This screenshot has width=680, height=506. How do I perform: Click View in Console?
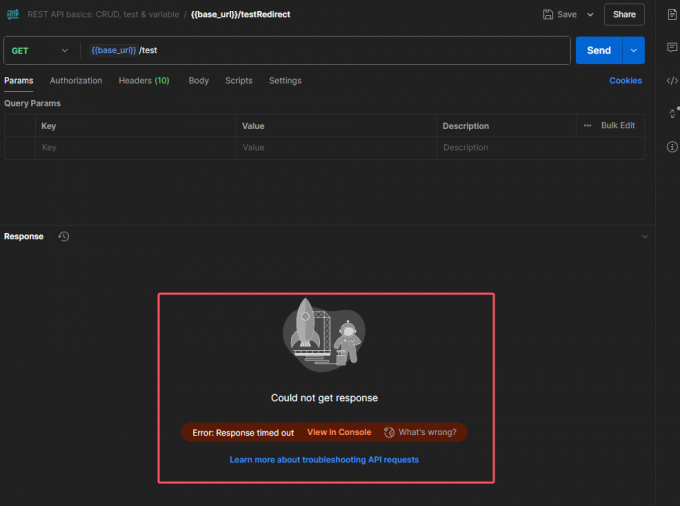(339, 432)
